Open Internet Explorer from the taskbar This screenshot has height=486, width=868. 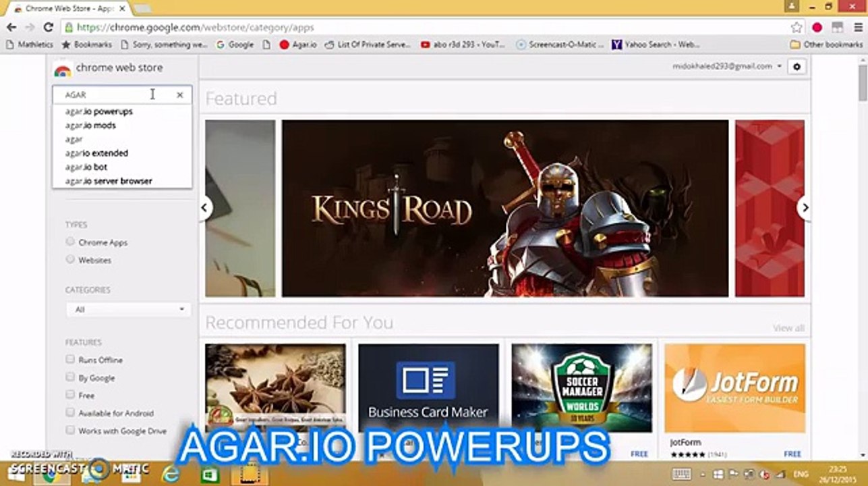171,474
